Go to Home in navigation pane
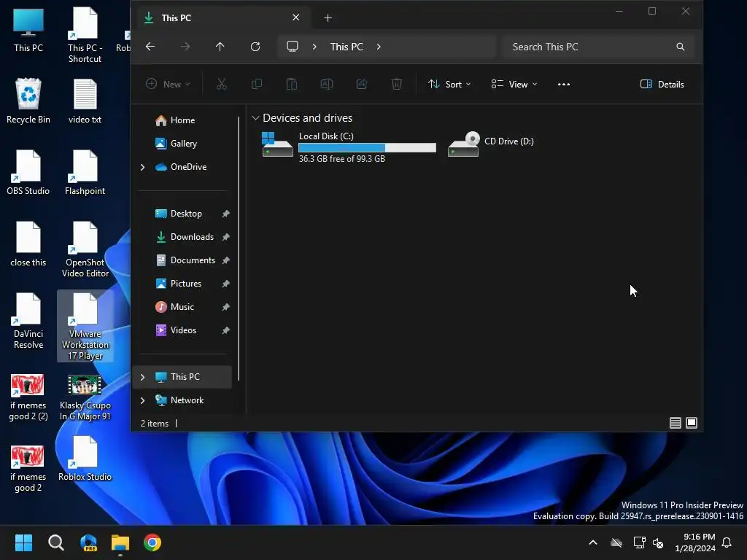Screen dimensions: 747x560 tap(175, 120)
